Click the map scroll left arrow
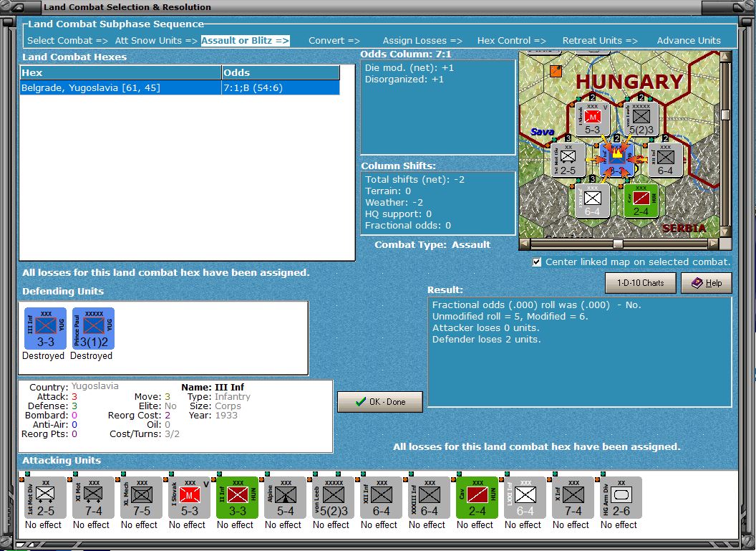 click(524, 244)
